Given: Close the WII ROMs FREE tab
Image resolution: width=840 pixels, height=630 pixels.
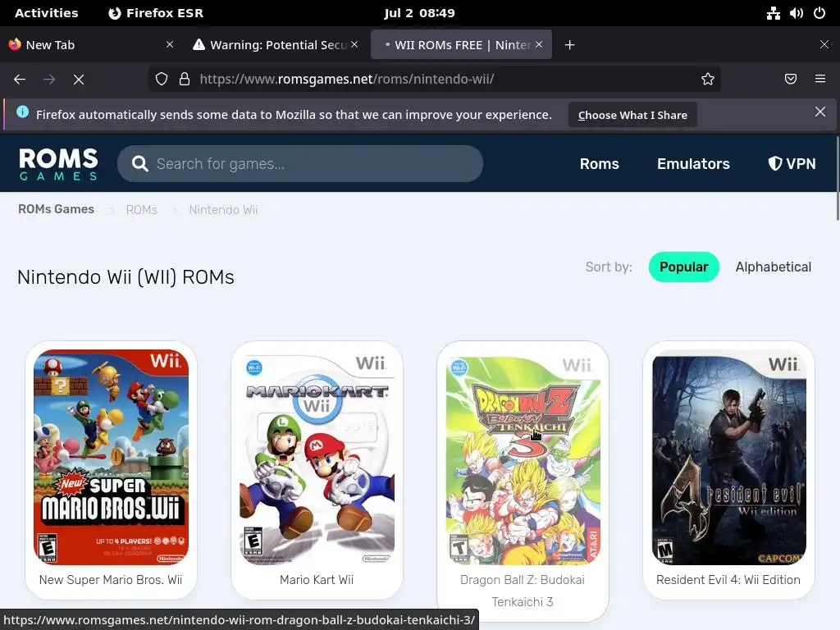Looking at the screenshot, I should pos(539,44).
